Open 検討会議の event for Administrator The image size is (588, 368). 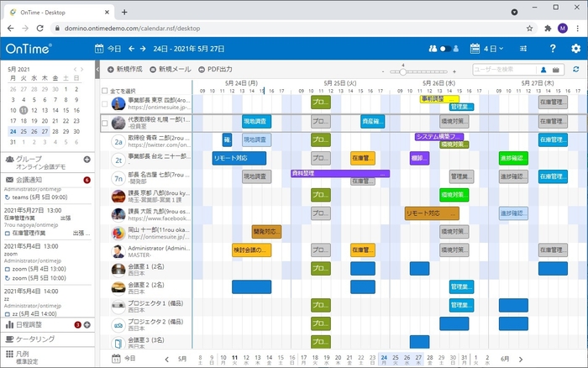pos(252,250)
